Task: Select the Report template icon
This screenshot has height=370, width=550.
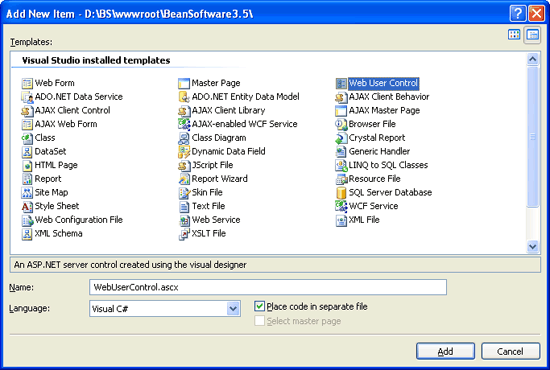Action: pyautogui.click(x=27, y=179)
